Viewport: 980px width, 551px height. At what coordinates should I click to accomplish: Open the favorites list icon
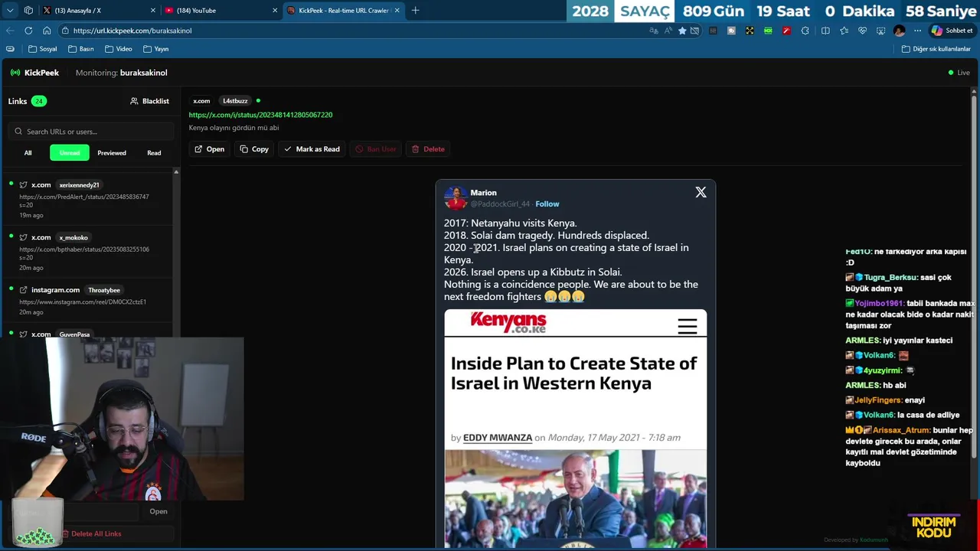point(844,31)
